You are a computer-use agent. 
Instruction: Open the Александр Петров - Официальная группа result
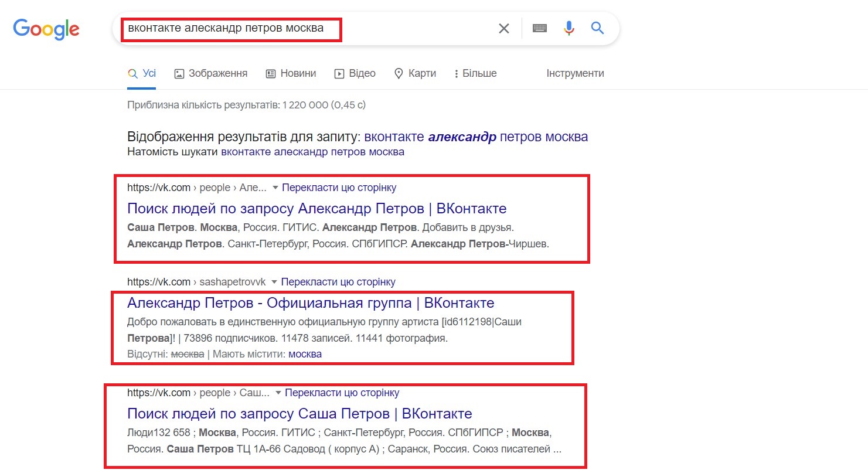(x=311, y=303)
